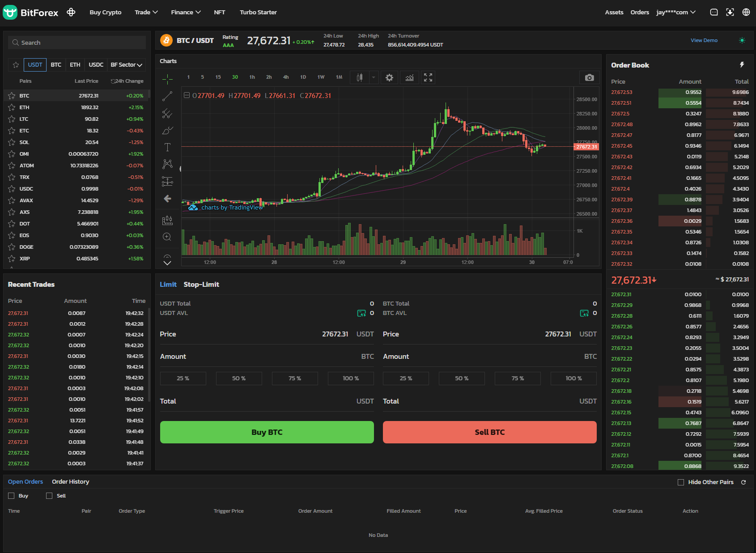Favorite the XRP pair star
This screenshot has height=553, width=756.
pos(12,259)
